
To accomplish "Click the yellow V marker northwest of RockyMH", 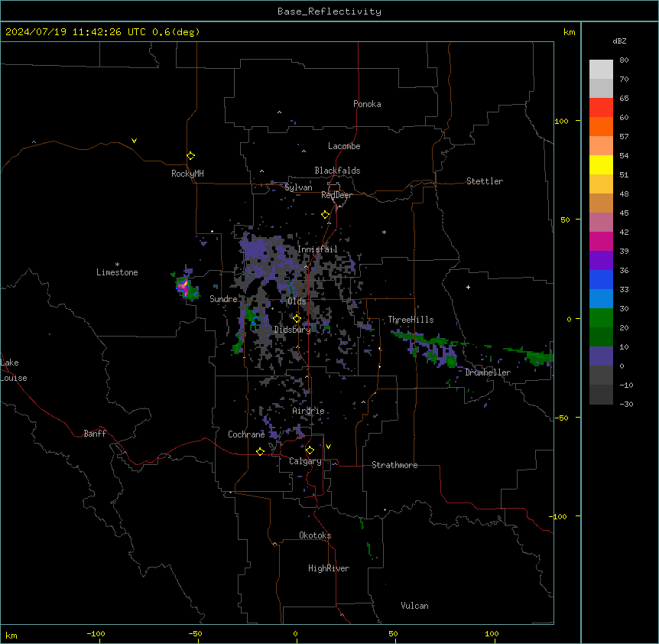I will 134,141.
